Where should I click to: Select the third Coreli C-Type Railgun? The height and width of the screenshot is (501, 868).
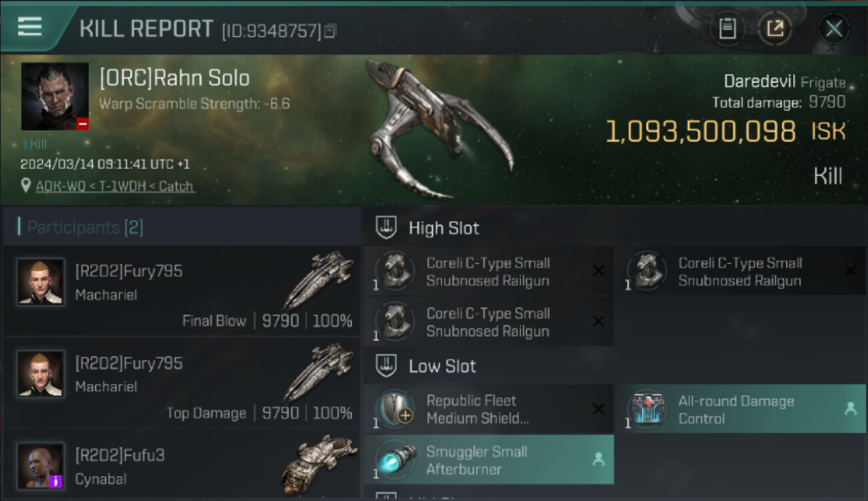[x=488, y=322]
